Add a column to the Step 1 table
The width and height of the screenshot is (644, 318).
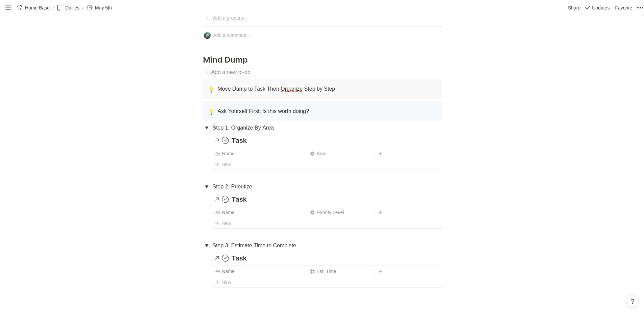click(x=380, y=154)
